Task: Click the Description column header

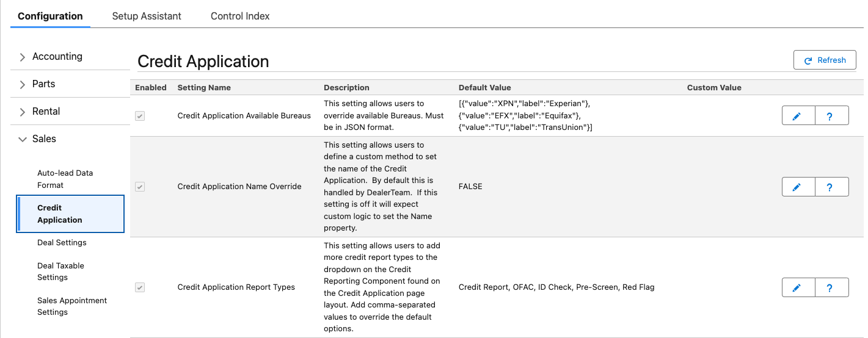Action: (x=346, y=88)
